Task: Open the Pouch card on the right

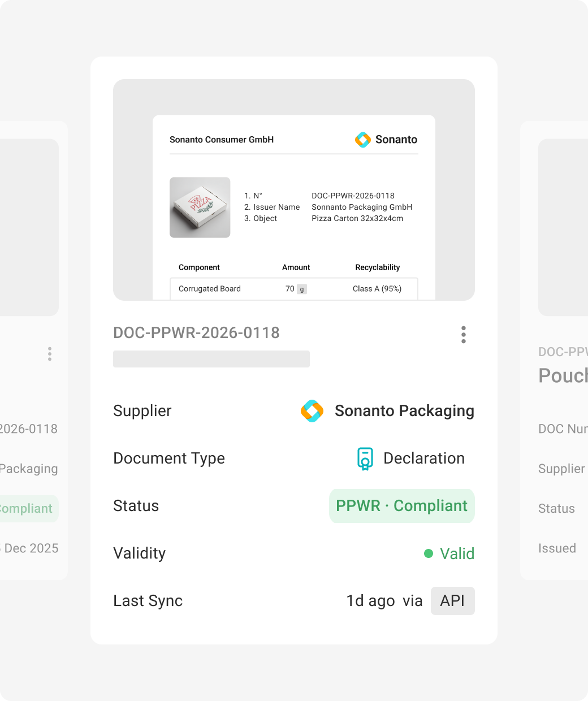Action: [563, 375]
